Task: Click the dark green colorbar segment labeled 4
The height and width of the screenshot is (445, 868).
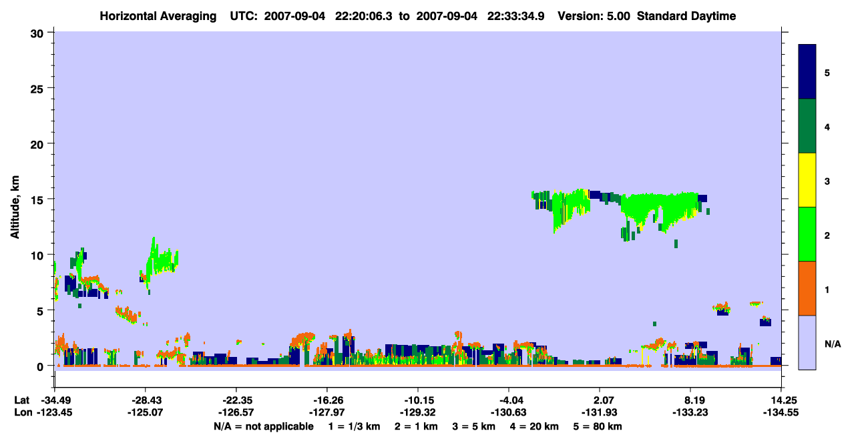Action: pyautogui.click(x=807, y=126)
